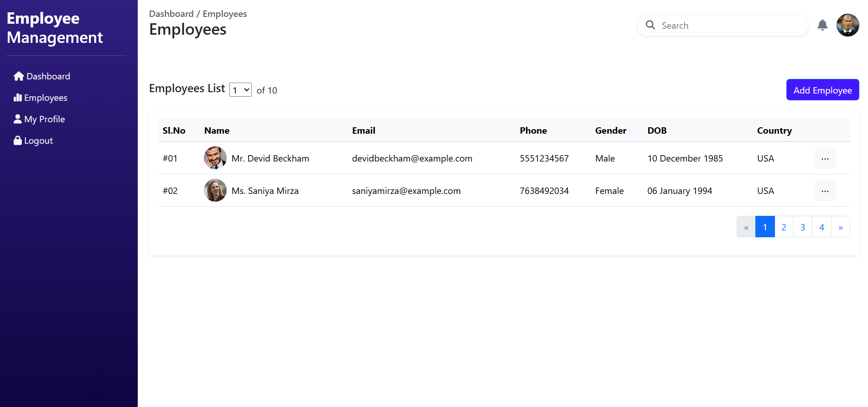
Task: Open actions menu for Devid Beckham
Action: click(x=825, y=158)
